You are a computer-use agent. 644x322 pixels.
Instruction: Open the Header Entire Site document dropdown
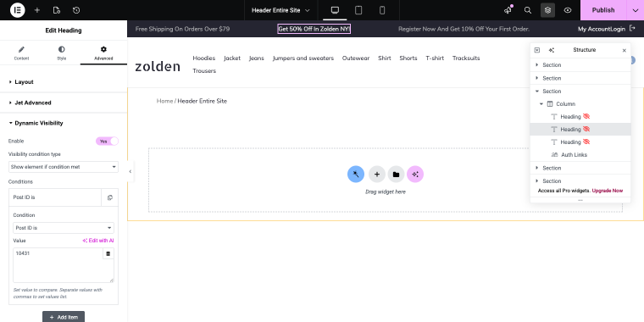coord(280,10)
